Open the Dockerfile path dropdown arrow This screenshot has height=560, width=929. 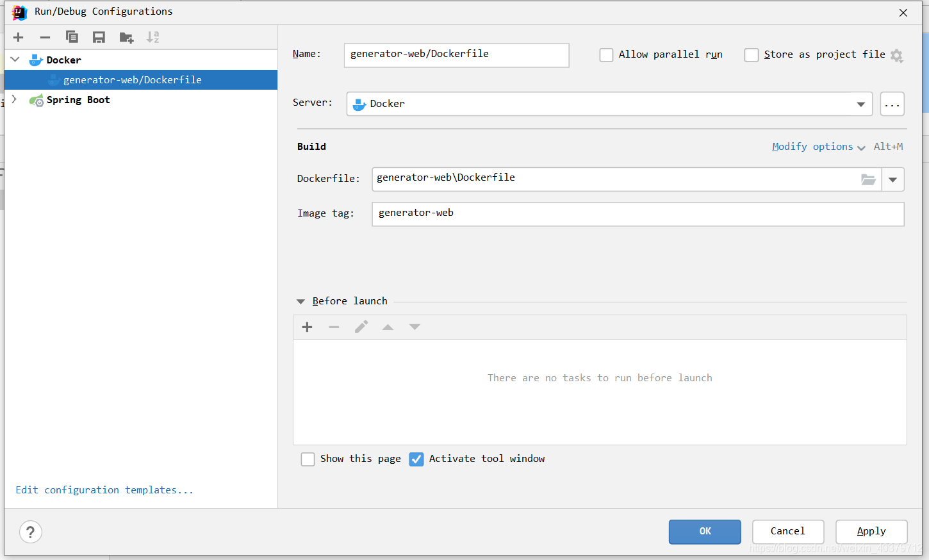[892, 180]
